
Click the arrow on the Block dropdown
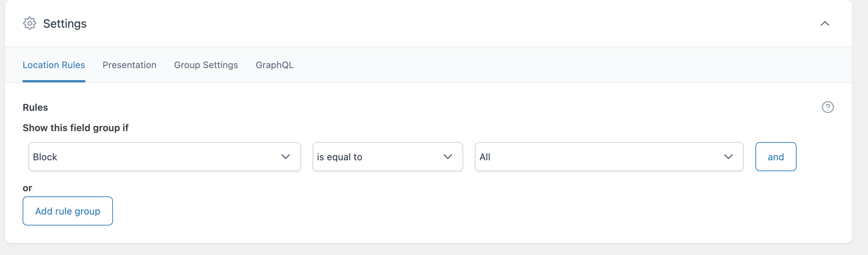[x=286, y=157]
